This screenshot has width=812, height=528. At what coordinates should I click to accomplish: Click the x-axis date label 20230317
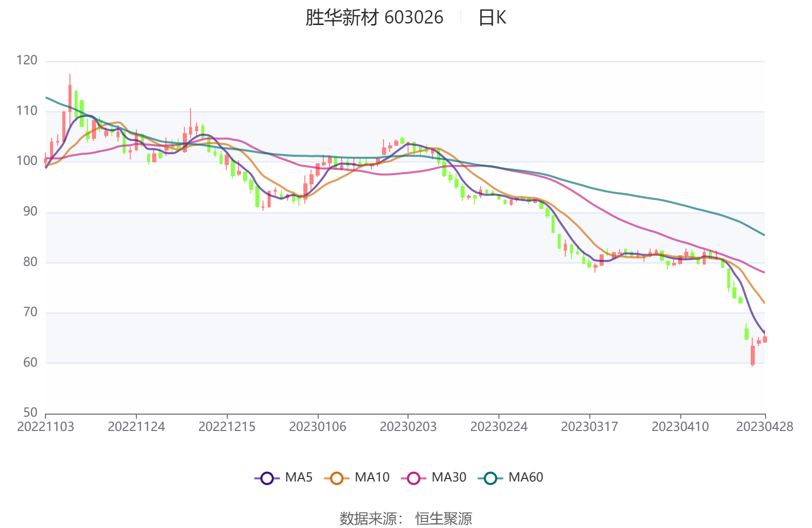click(589, 426)
